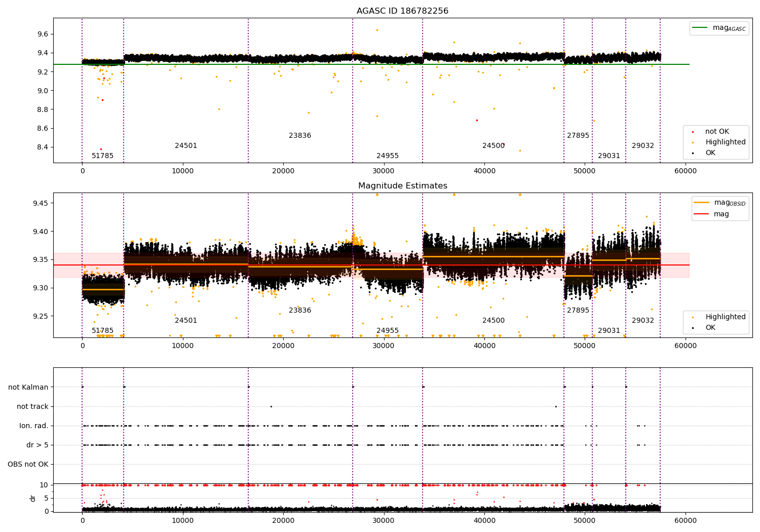Click the 9.0 y-axis tick label
Viewport: 760px width, 532px height.
tap(43, 91)
